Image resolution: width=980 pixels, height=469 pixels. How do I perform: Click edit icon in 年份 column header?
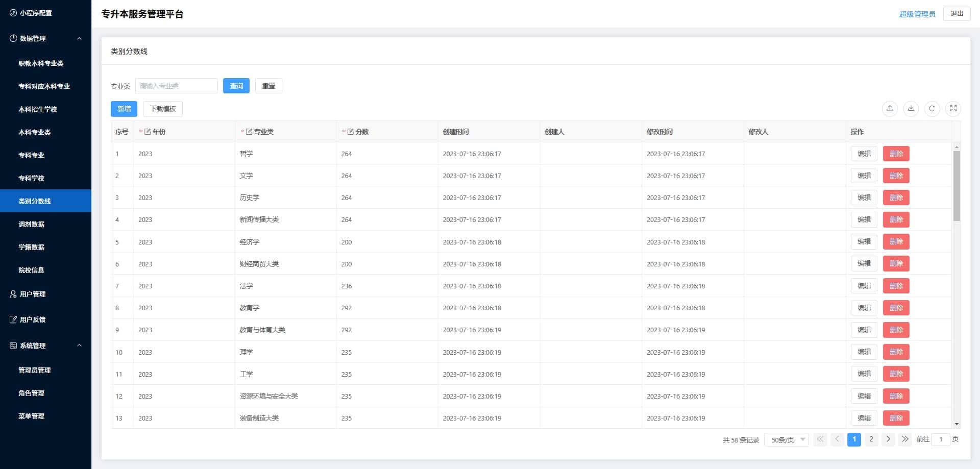[x=148, y=132]
